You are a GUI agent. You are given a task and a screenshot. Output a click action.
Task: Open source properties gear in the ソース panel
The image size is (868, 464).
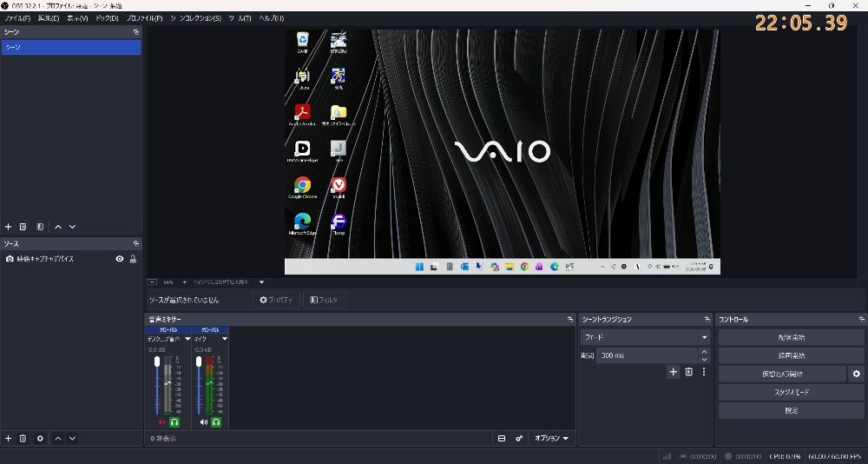[40, 439]
